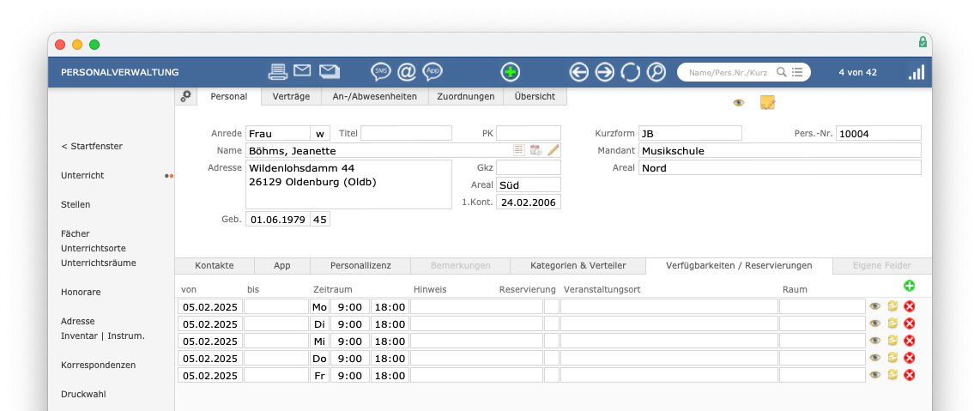Open Unterrichtsräume in the sidebar
980x411 pixels.
click(99, 263)
